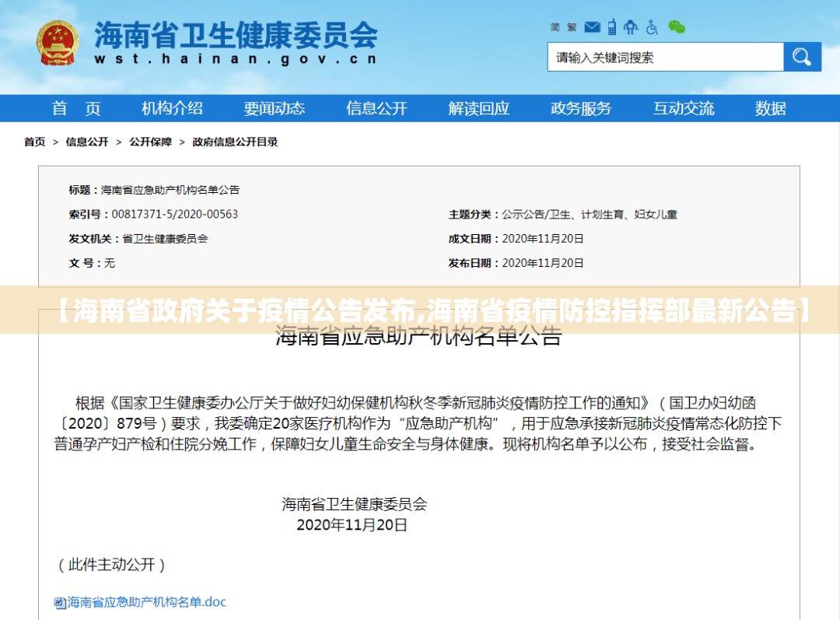The width and height of the screenshot is (840, 620).
Task: Click the envelope mail icon in header
Action: coord(593,27)
